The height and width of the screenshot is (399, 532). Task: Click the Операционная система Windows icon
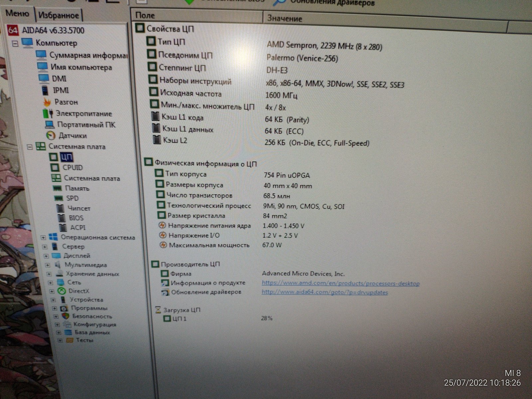pyautogui.click(x=53, y=237)
